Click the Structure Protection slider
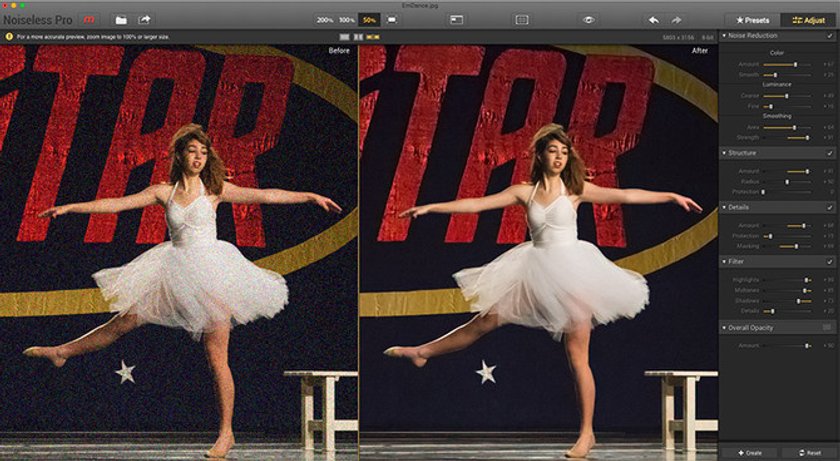840x461 pixels. click(x=786, y=192)
